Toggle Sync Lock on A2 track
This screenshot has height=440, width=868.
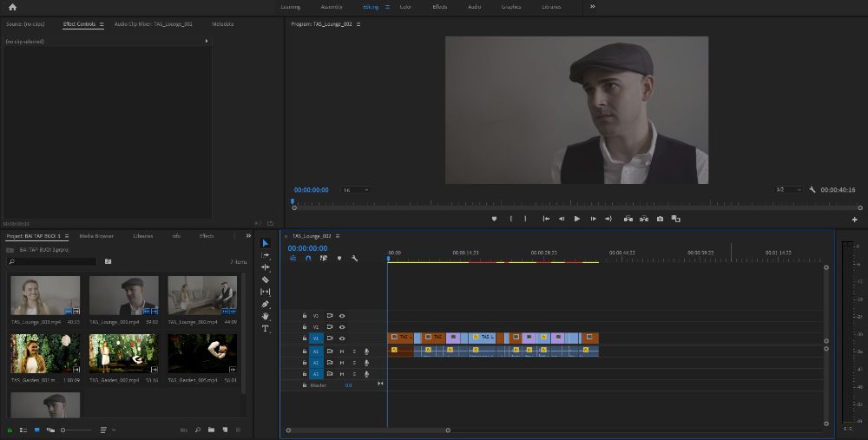coord(329,363)
